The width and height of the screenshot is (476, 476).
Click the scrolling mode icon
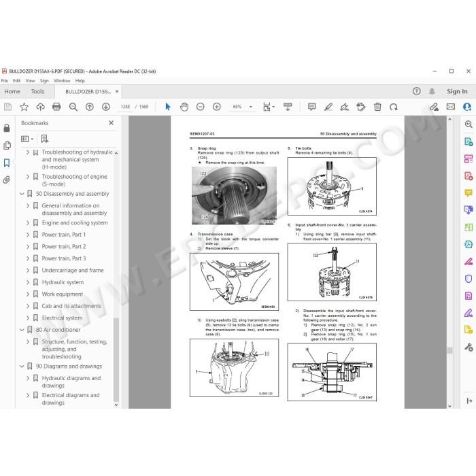coord(288,107)
